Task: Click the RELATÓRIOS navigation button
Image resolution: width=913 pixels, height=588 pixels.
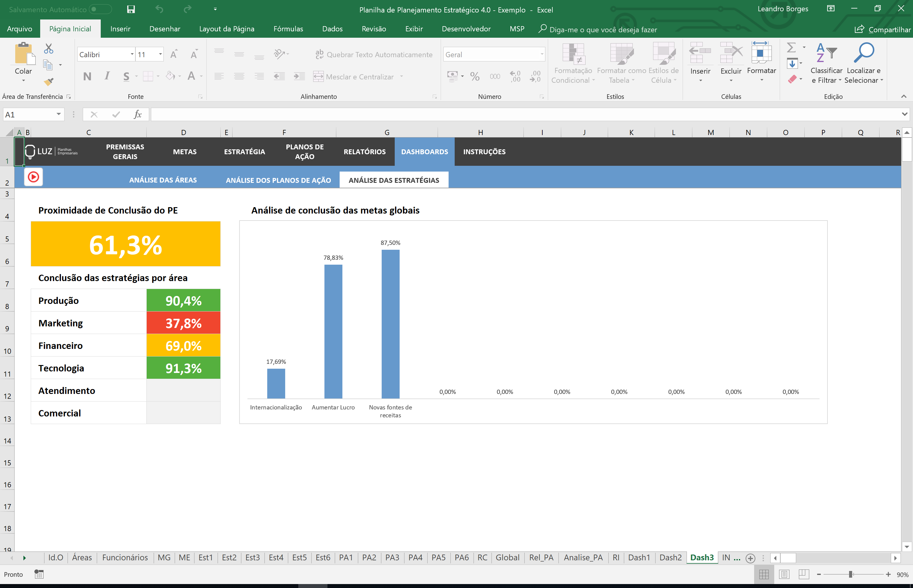Action: [364, 151]
